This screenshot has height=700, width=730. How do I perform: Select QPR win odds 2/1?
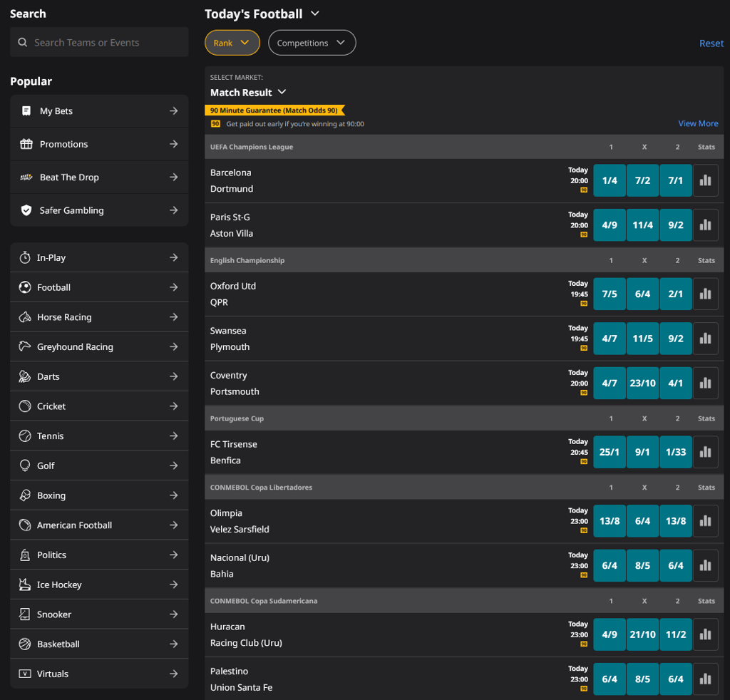tap(676, 294)
